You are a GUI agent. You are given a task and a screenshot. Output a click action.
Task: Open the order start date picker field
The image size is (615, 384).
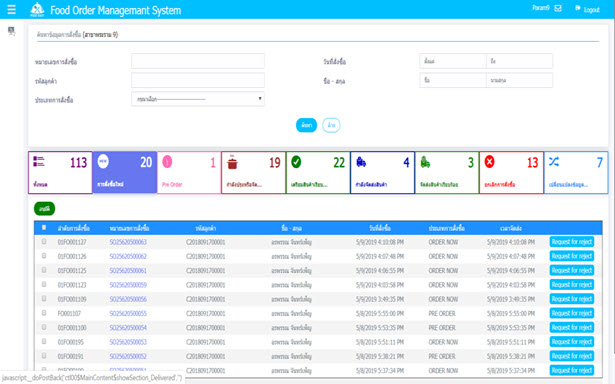coord(453,61)
